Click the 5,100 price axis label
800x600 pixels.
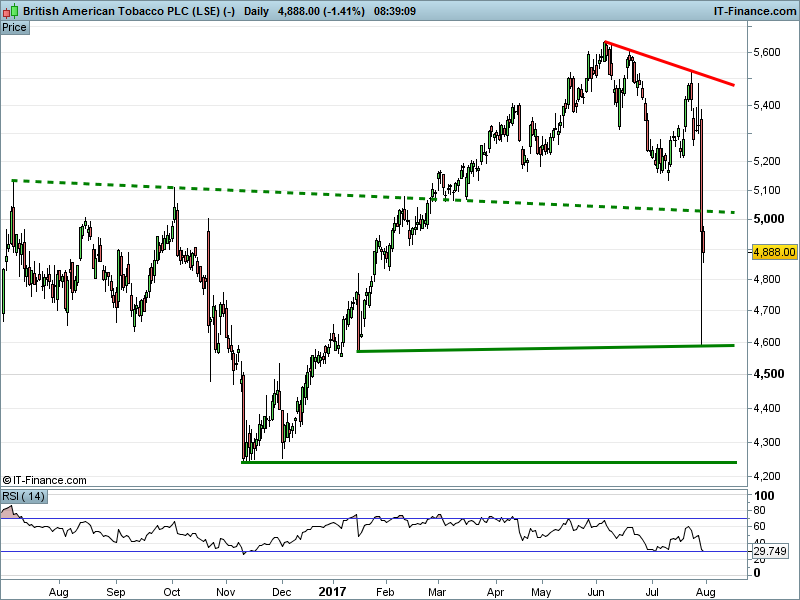tap(766, 190)
